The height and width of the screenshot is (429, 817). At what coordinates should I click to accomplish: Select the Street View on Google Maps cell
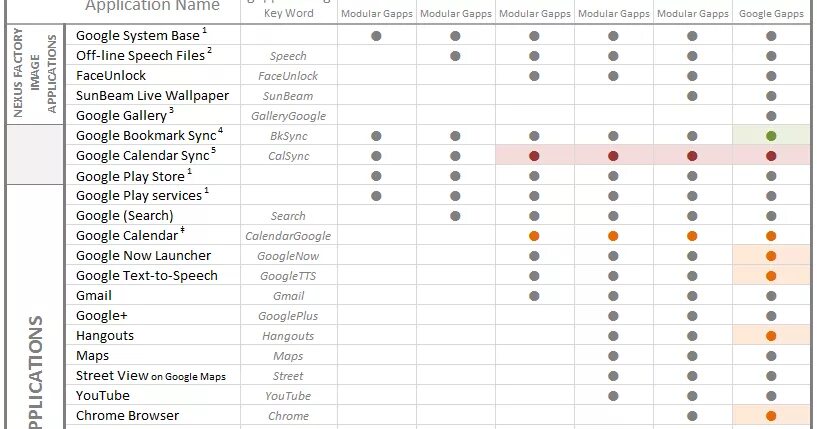pos(151,376)
